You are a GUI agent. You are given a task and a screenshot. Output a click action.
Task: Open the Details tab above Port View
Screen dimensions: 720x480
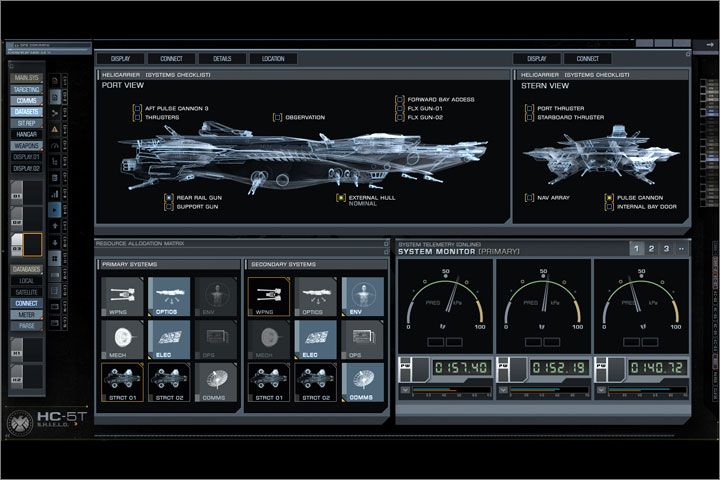222,59
